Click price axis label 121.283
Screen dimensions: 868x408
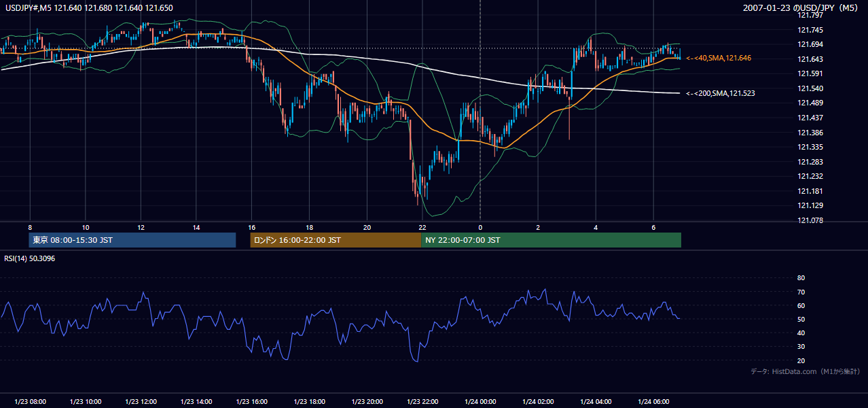[810, 162]
